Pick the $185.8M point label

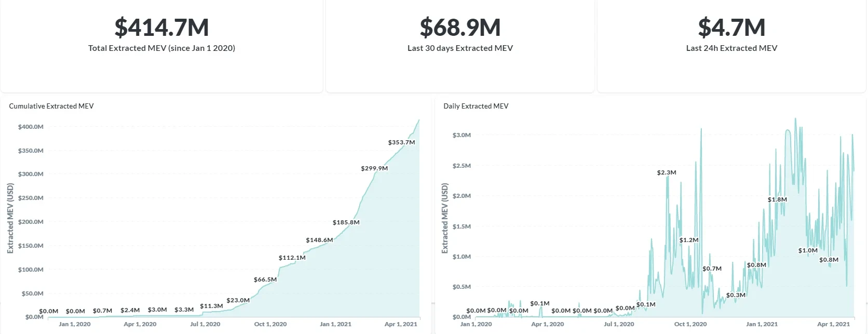(346, 222)
